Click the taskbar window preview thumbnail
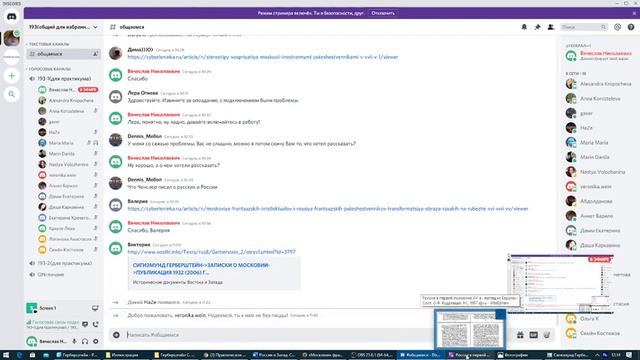The height and width of the screenshot is (360, 640). coord(470,330)
